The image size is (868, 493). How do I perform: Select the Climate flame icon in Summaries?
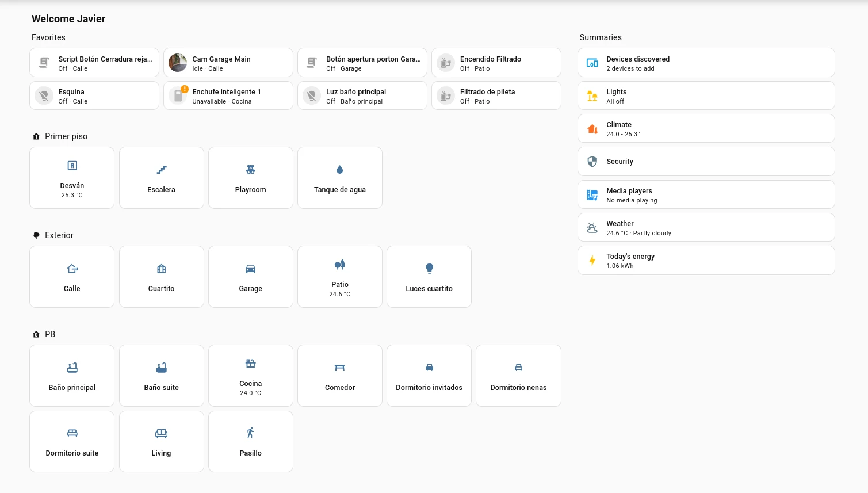pyautogui.click(x=592, y=128)
